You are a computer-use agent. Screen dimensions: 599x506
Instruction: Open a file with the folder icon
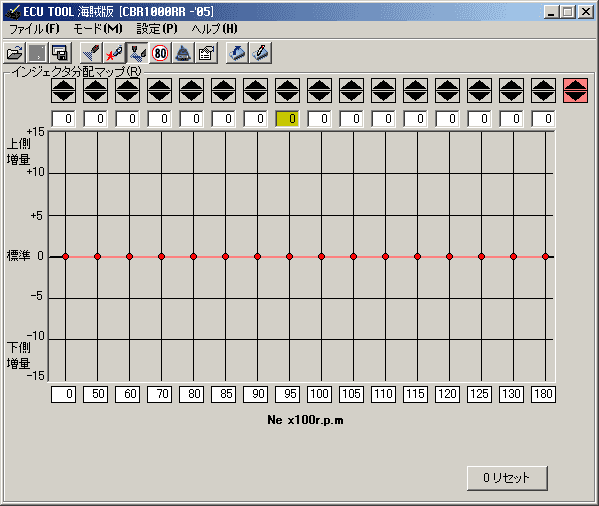point(15,53)
